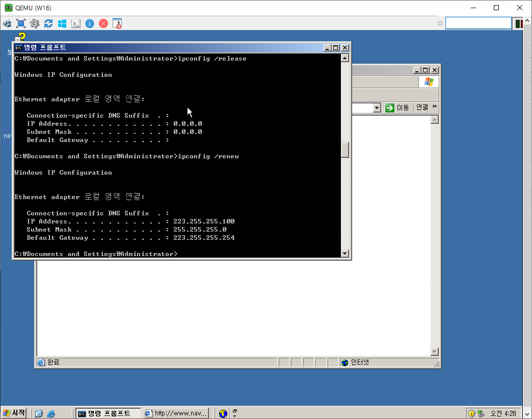Switch to the http://www.nav... taskbar button

pyautogui.click(x=176, y=413)
